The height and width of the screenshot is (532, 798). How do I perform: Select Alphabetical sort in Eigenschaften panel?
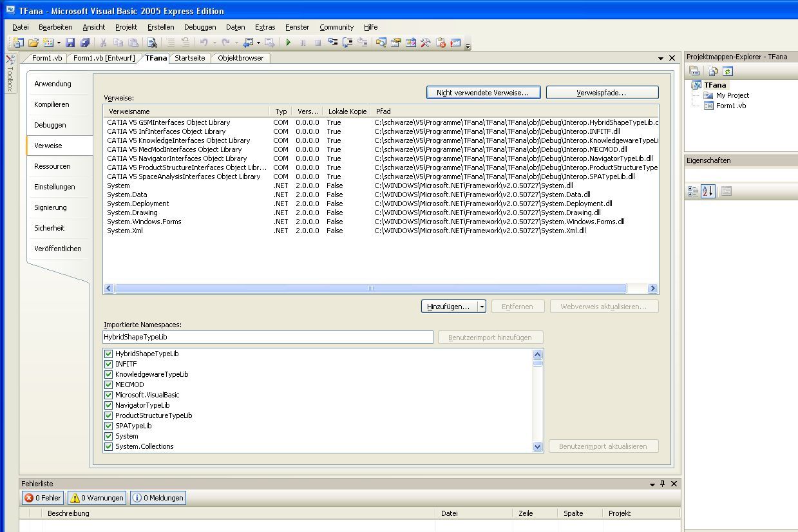708,191
